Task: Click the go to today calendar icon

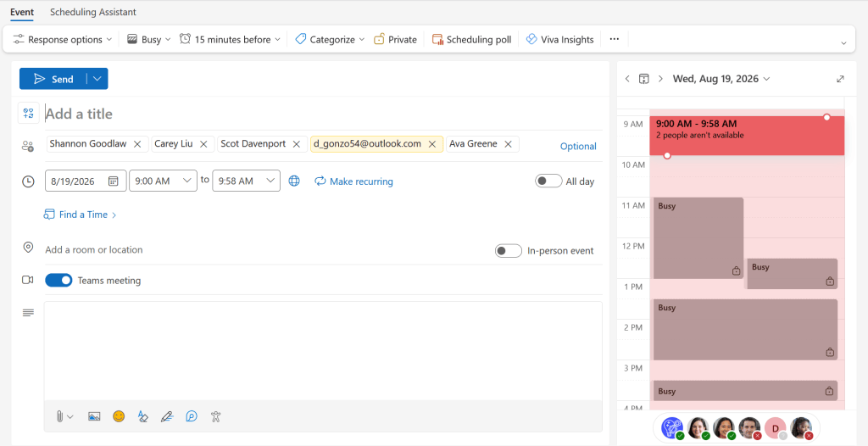Action: tap(644, 79)
